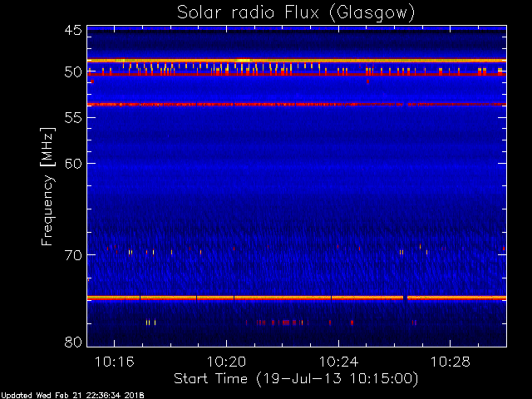Click the '60' frequency tick label

point(73,164)
